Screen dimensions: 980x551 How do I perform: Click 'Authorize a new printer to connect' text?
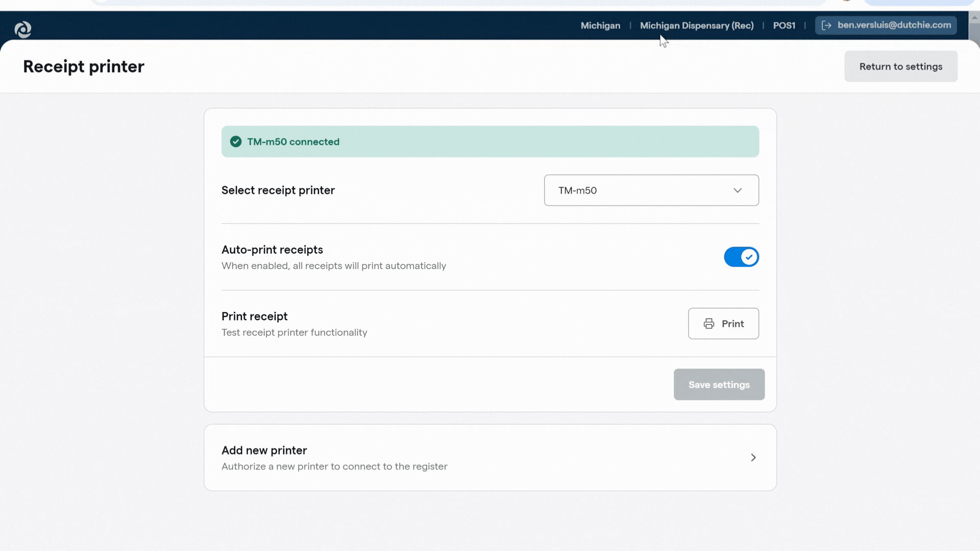[334, 466]
